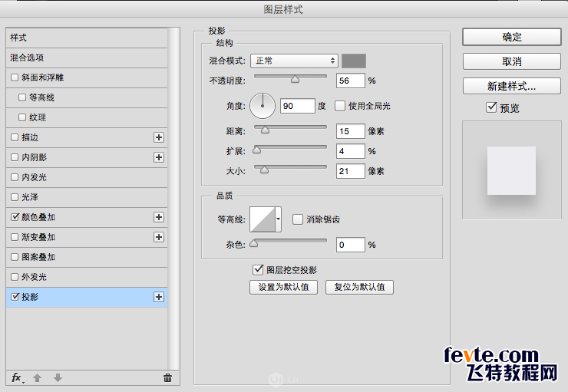Open 内发光 settings row
568x392 pixels.
point(87,177)
